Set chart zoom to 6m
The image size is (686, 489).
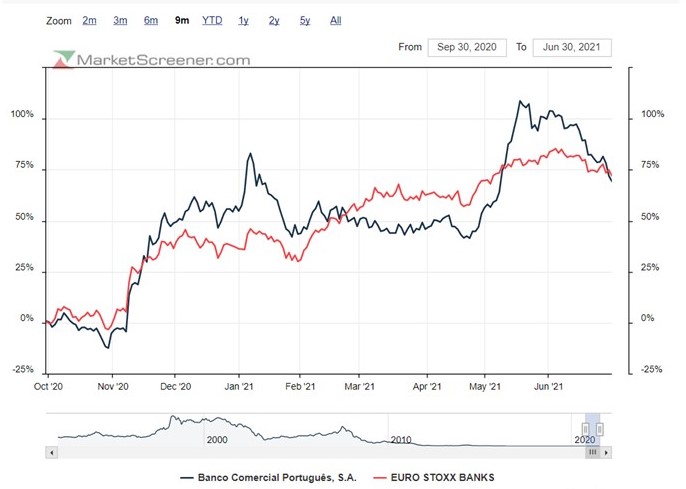coord(151,21)
